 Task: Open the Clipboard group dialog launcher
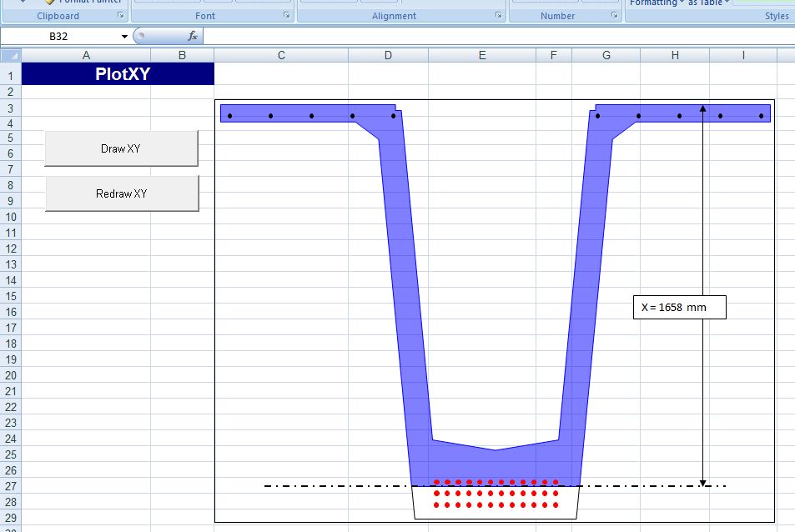[x=120, y=16]
